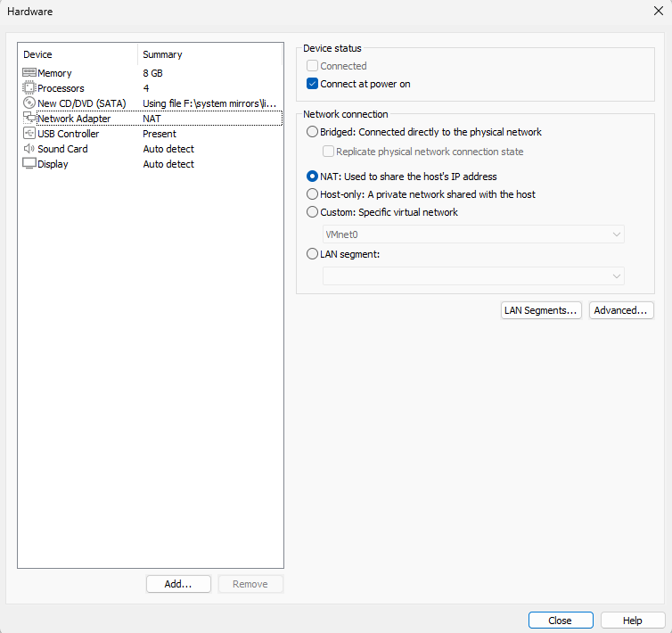This screenshot has width=672, height=633.
Task: Select the Processors device row
Action: click(x=152, y=88)
